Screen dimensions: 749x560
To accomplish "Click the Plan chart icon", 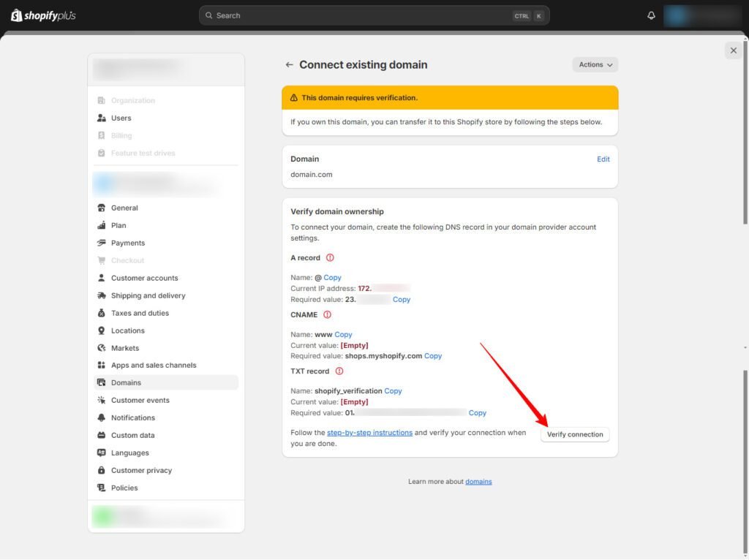I will [101, 225].
